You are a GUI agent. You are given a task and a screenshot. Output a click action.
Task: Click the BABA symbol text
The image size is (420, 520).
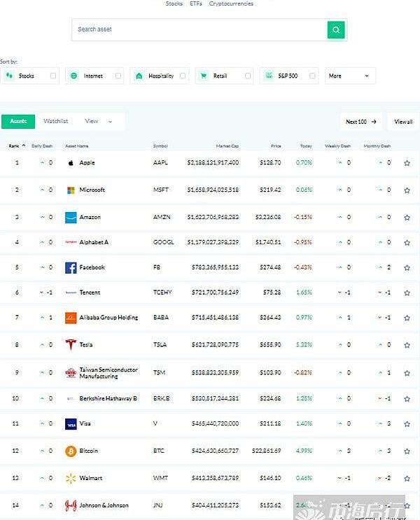161,317
